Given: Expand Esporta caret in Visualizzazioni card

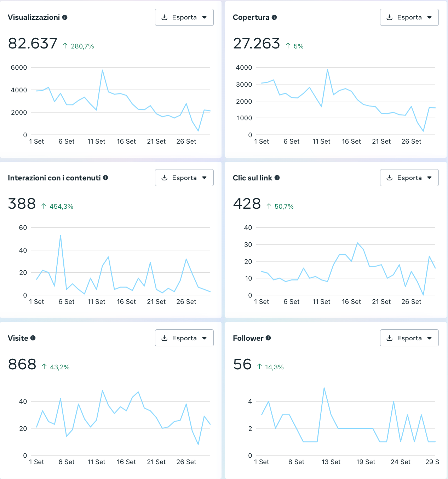Looking at the screenshot, I should pyautogui.click(x=204, y=17).
